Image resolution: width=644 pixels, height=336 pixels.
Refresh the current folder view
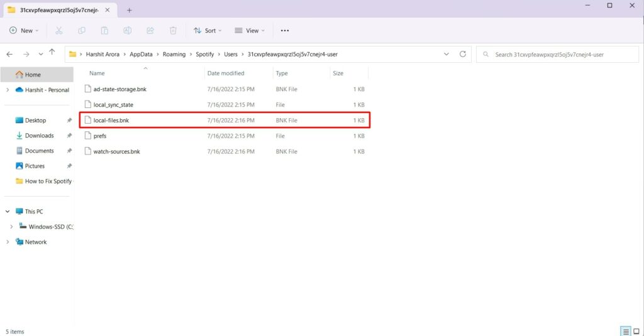point(463,54)
